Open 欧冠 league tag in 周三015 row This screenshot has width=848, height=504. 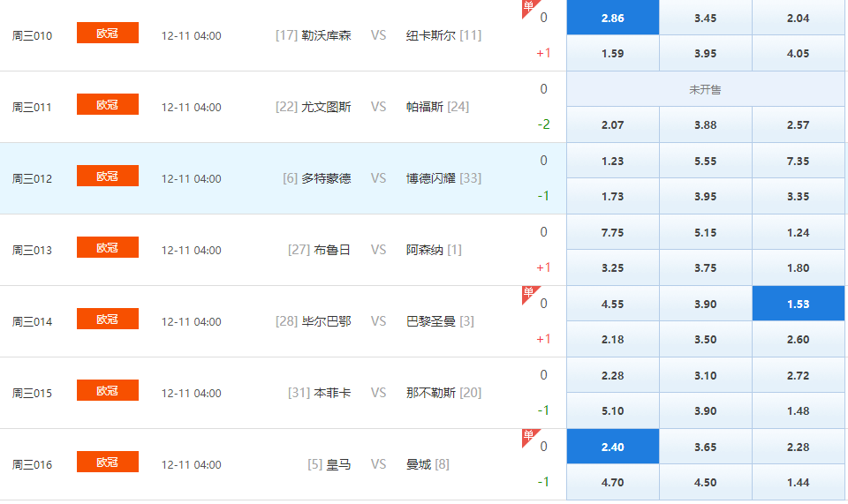[x=108, y=390]
